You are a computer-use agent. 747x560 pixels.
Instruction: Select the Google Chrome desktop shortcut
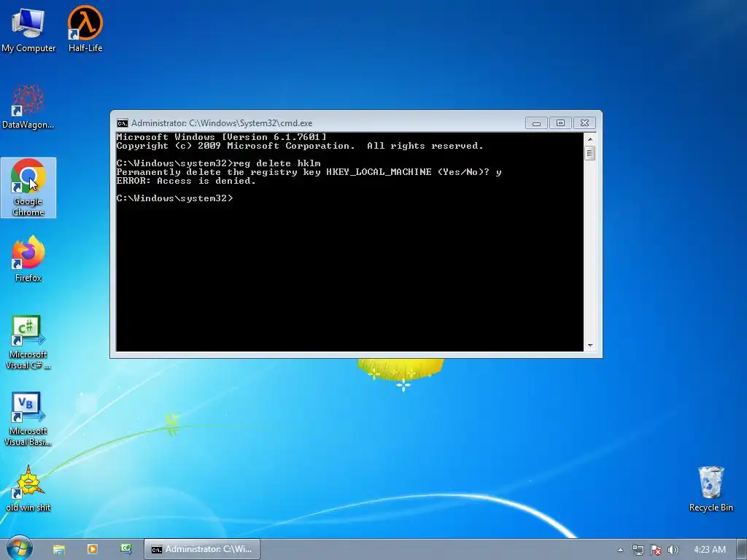click(x=28, y=187)
